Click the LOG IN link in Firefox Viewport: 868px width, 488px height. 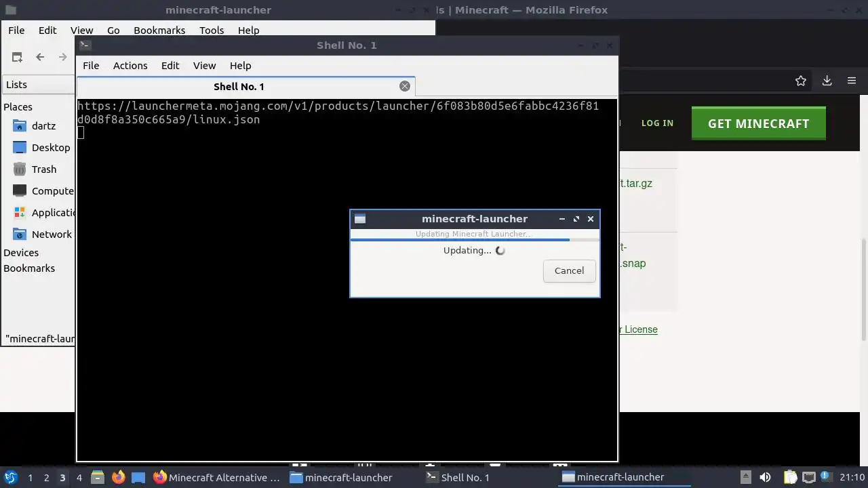(657, 123)
